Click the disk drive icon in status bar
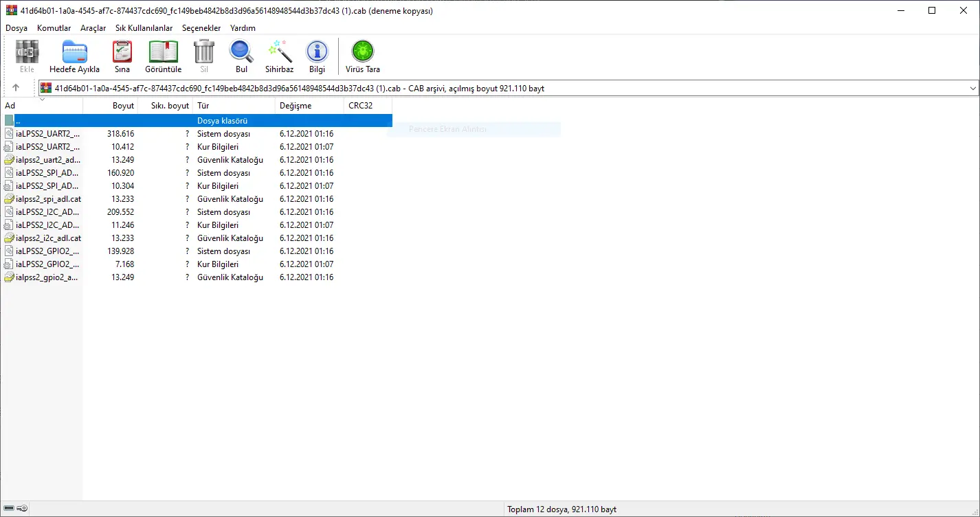This screenshot has width=980, height=517. pyautogui.click(x=8, y=509)
